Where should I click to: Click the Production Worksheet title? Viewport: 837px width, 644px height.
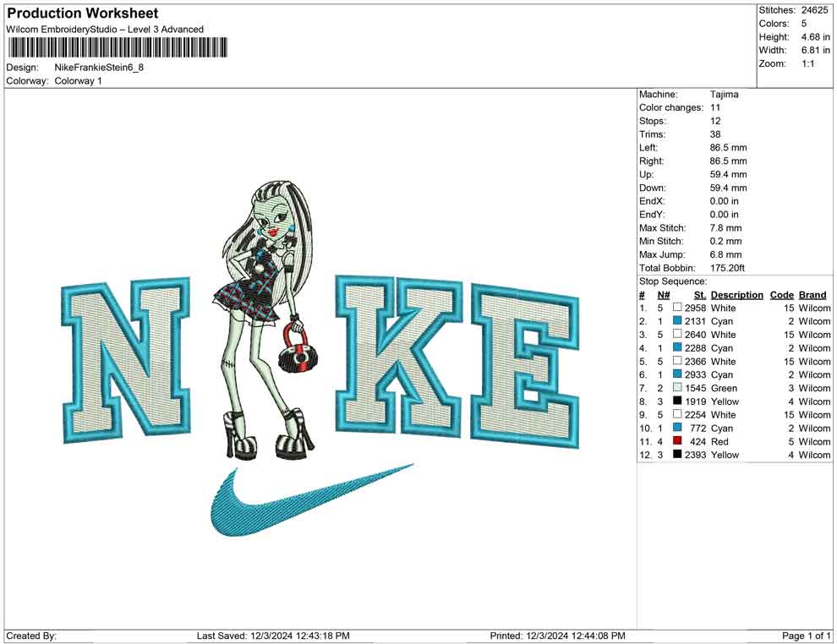pos(83,14)
